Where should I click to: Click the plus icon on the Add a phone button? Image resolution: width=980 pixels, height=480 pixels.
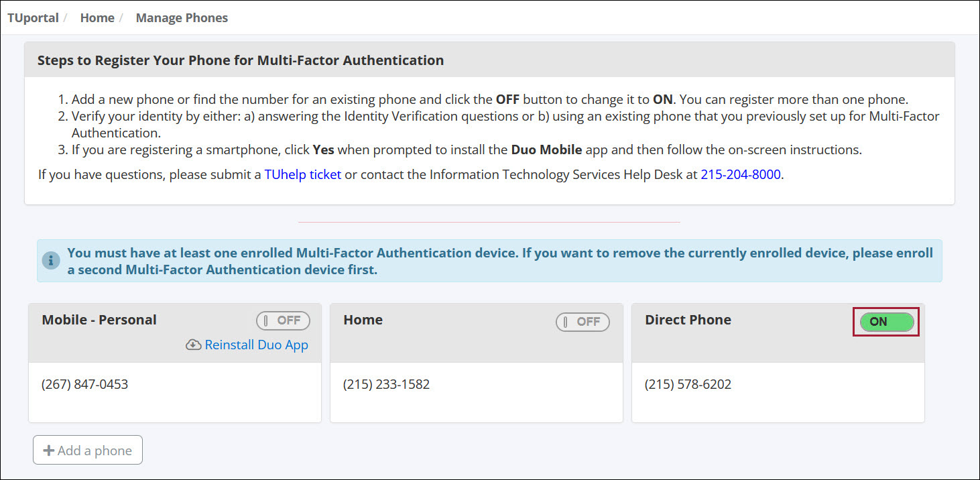coord(49,450)
